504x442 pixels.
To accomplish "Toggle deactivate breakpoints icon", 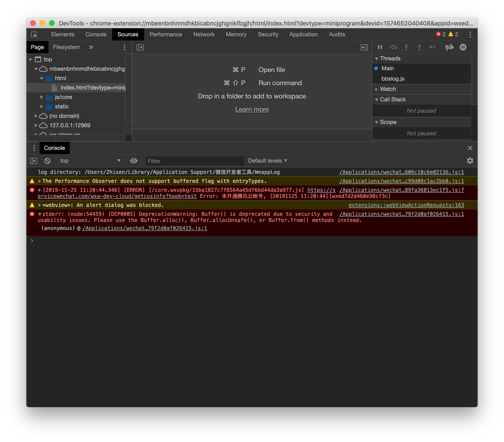I will [x=449, y=47].
